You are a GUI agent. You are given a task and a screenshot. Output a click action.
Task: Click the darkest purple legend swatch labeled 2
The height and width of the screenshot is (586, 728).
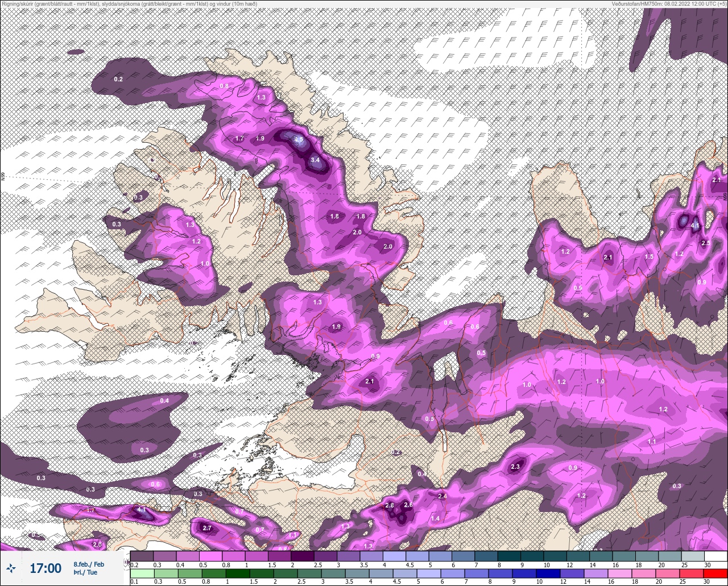coord(303,556)
